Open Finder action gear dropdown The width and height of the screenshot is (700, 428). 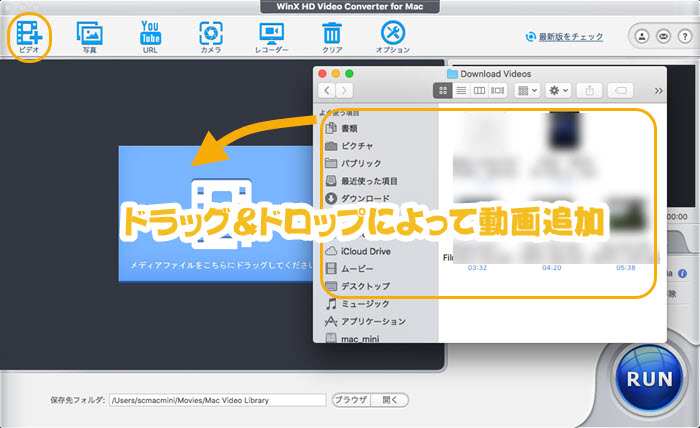point(558,91)
